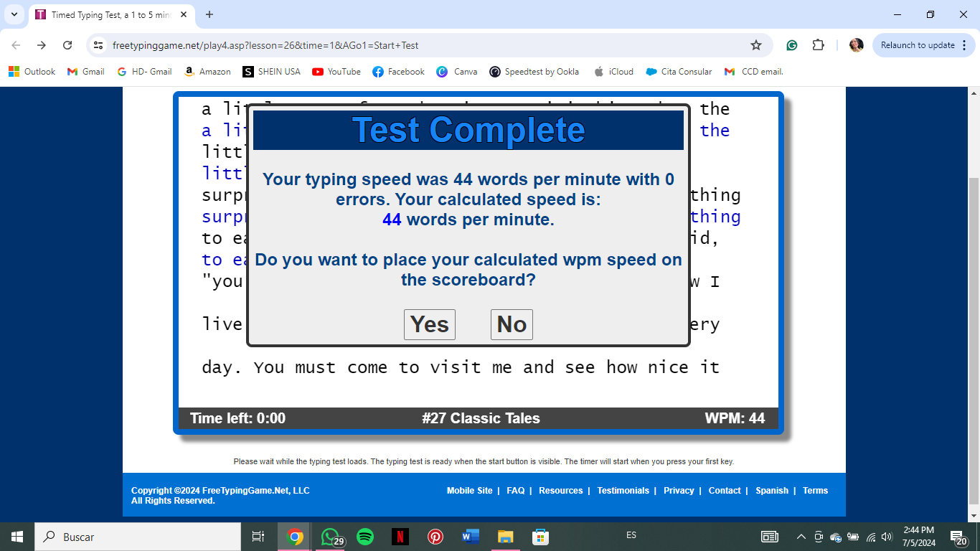This screenshot has height=551, width=980.
Task: Reload the current page
Action: tap(67, 45)
